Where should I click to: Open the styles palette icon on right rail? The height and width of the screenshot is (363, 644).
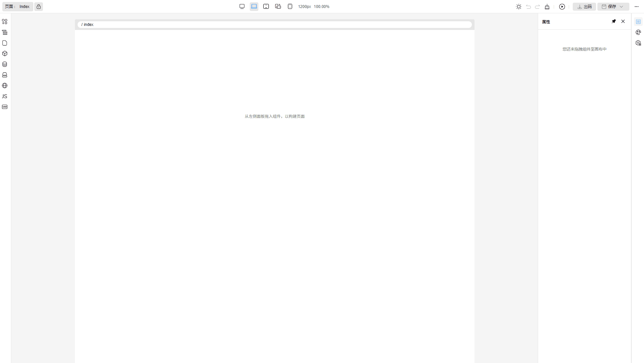(x=638, y=32)
